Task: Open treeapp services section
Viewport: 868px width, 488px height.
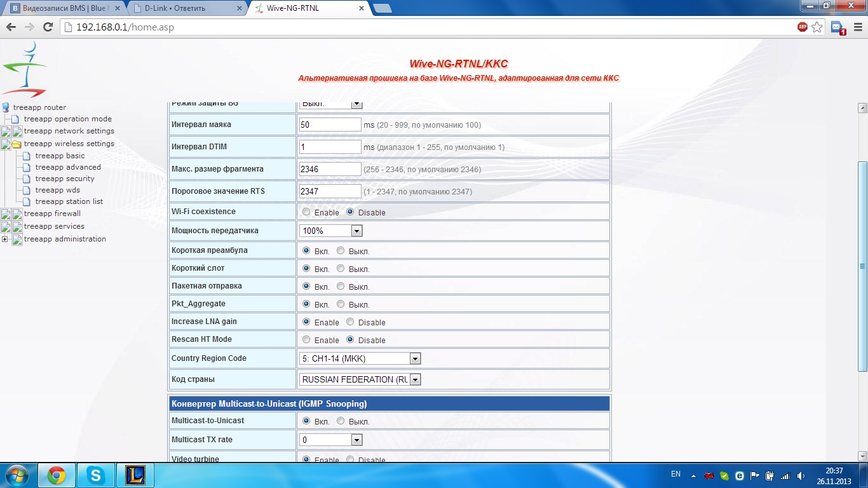Action: coord(54,226)
